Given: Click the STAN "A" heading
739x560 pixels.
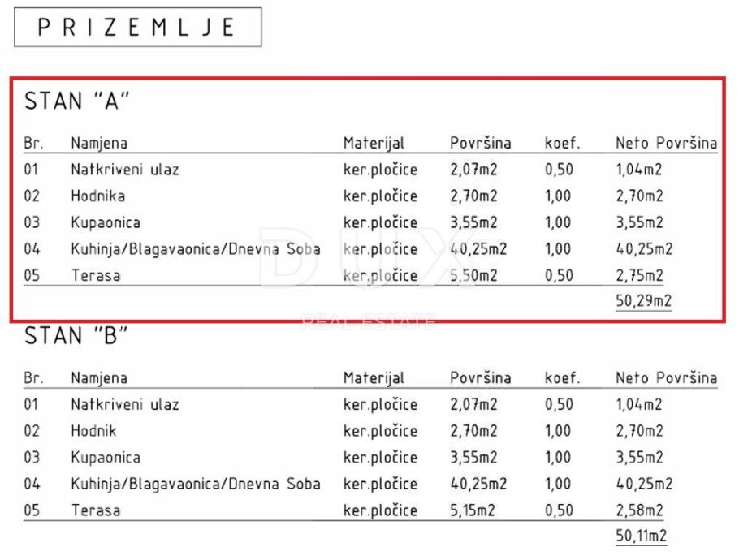Looking at the screenshot, I should coord(77,101).
